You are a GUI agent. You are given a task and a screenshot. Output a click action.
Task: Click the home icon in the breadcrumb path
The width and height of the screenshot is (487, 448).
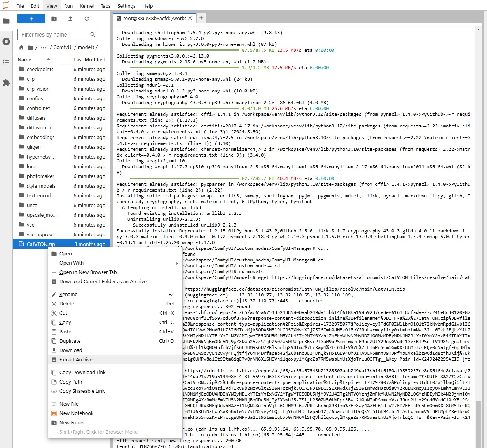[21, 47]
